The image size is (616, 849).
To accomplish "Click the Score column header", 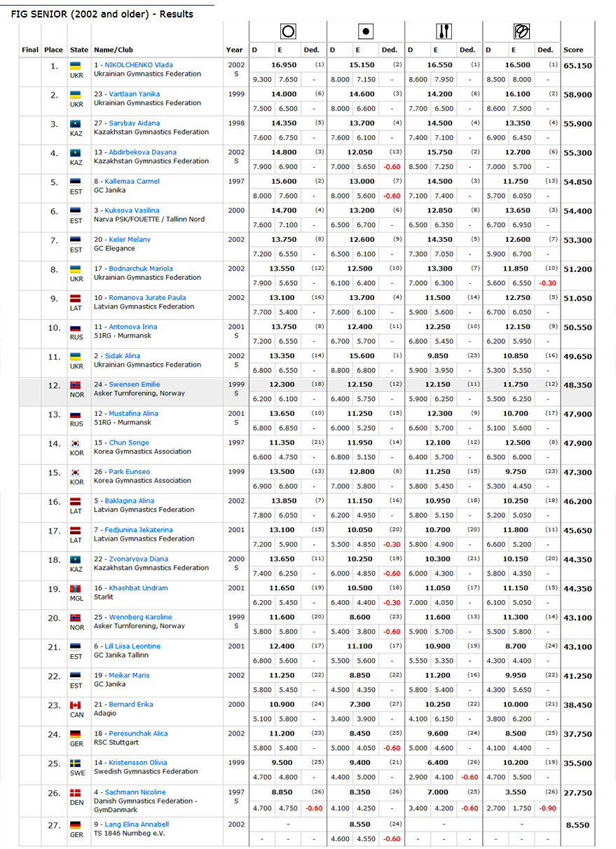I will [573, 50].
